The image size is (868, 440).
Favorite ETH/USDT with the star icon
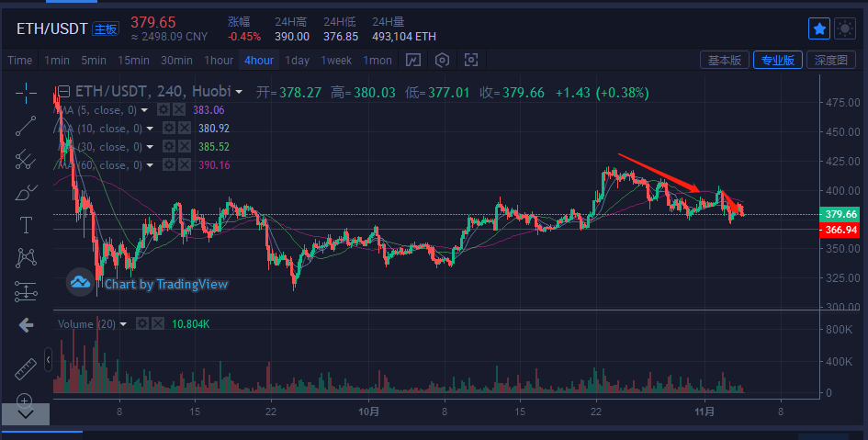[x=819, y=28]
